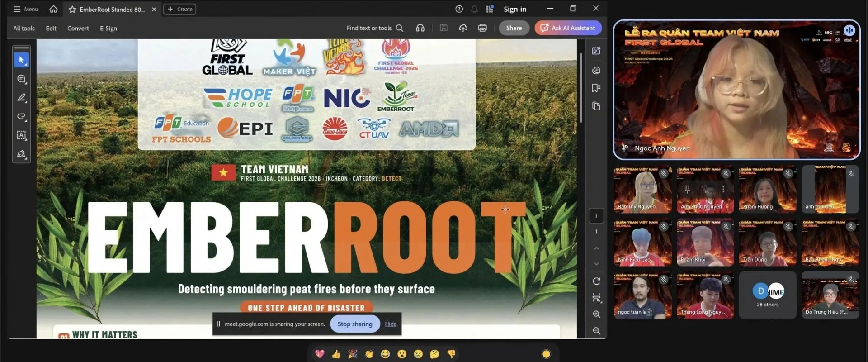Open the E-Sign menu item
This screenshot has height=362, width=868.
point(108,28)
